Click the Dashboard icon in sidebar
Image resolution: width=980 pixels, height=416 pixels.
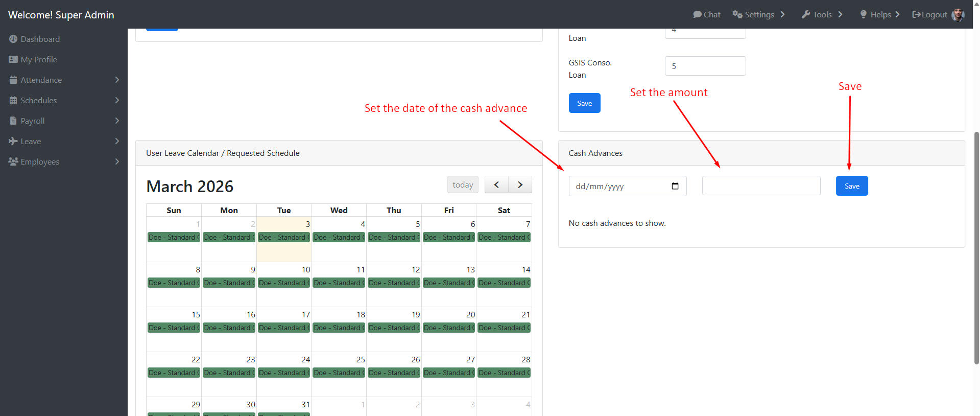[x=13, y=39]
